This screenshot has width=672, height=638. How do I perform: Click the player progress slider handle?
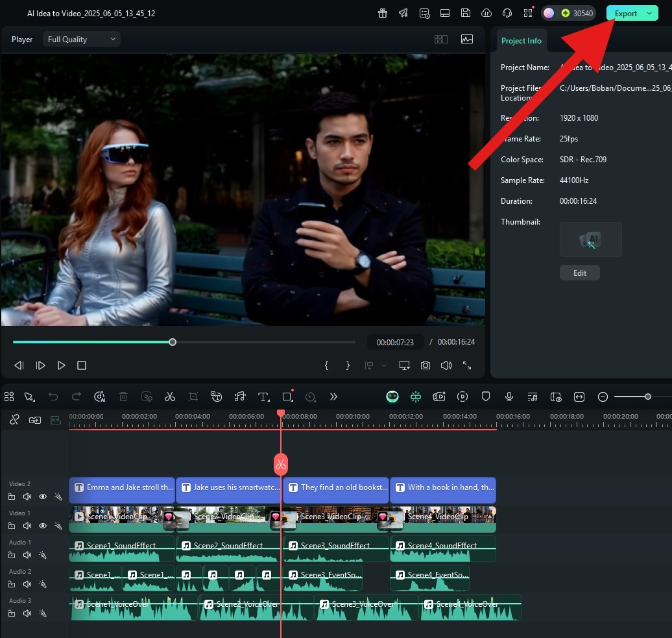click(173, 342)
